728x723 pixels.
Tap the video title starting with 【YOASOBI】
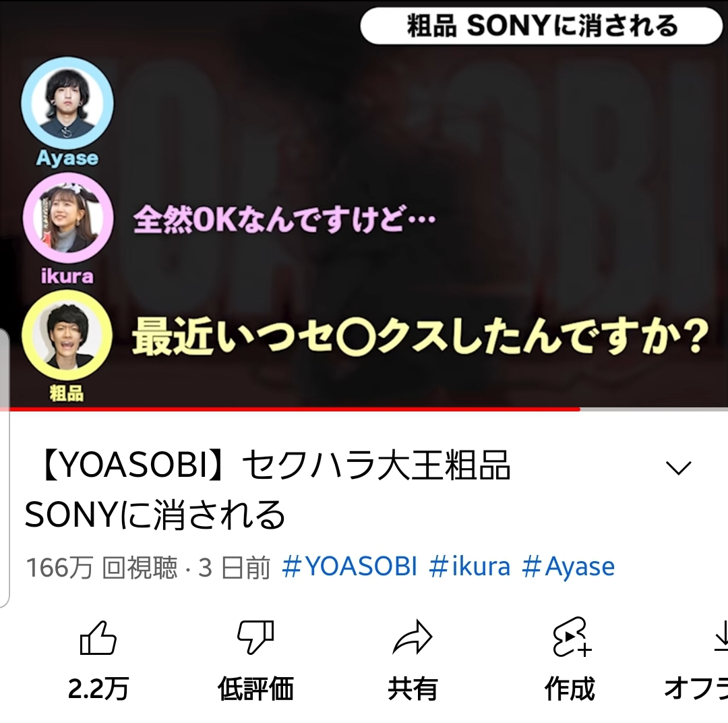[x=268, y=490]
